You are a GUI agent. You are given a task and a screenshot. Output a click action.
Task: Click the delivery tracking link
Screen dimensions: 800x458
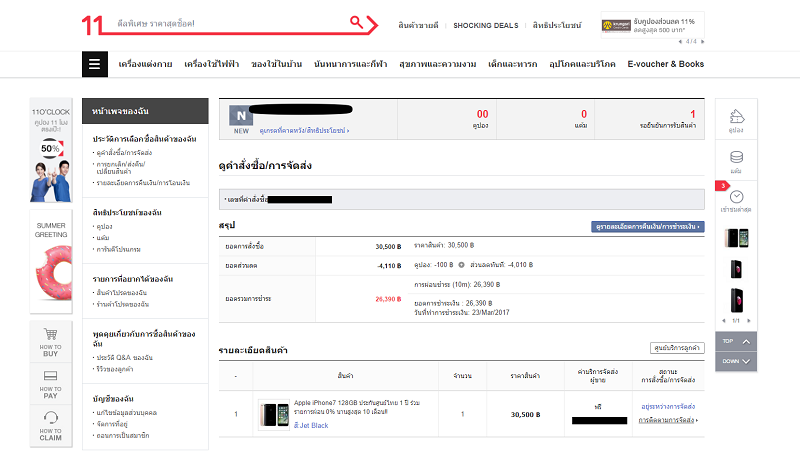pos(667,420)
